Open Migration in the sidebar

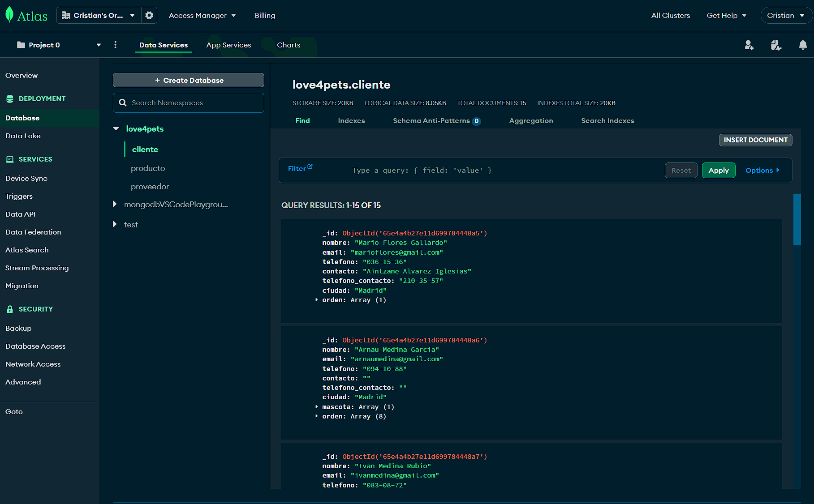(22, 286)
